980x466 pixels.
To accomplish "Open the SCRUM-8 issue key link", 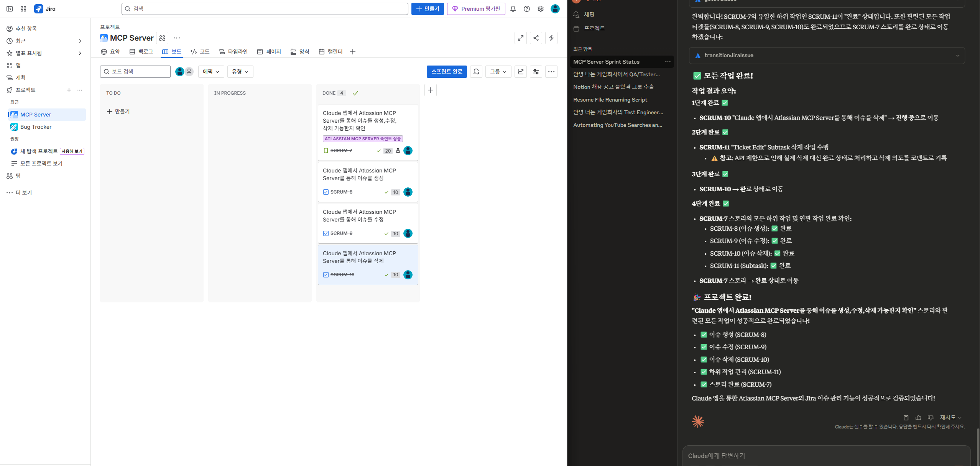I will point(341,192).
